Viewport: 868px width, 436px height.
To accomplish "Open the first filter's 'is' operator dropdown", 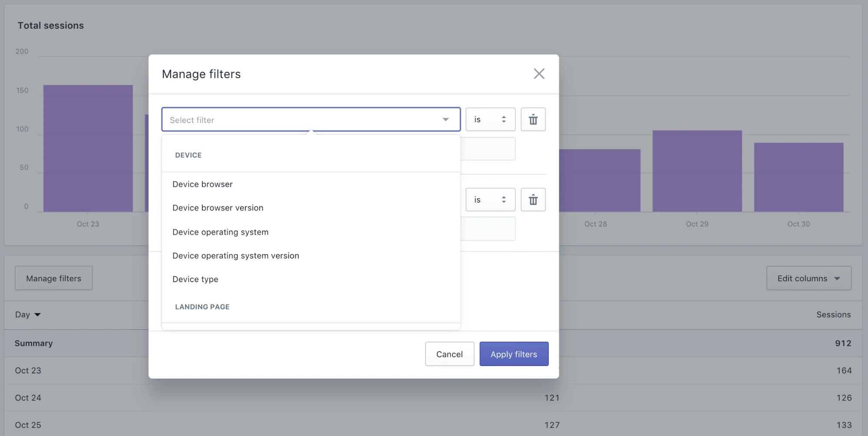I will tap(490, 120).
